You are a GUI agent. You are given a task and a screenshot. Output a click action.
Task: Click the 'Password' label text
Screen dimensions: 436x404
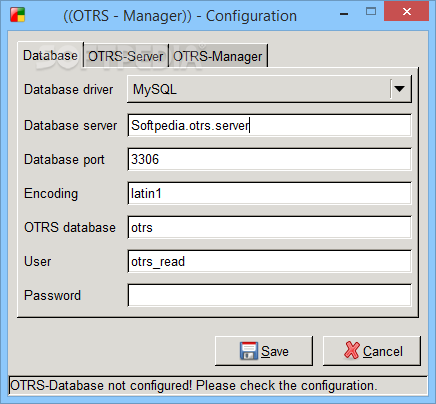pos(53,295)
